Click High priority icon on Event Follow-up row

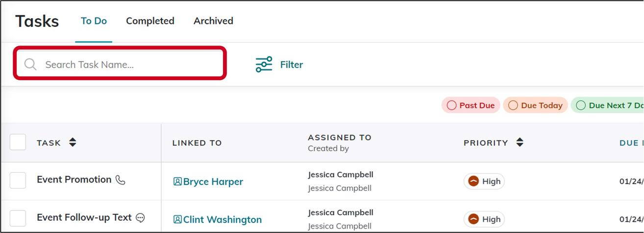click(473, 219)
